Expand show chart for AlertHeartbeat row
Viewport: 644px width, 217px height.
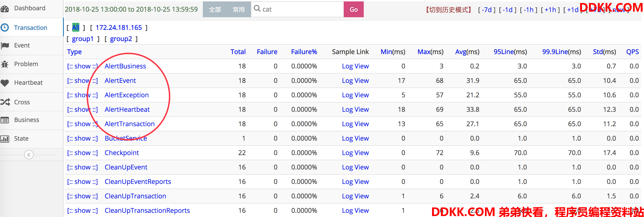(x=83, y=110)
